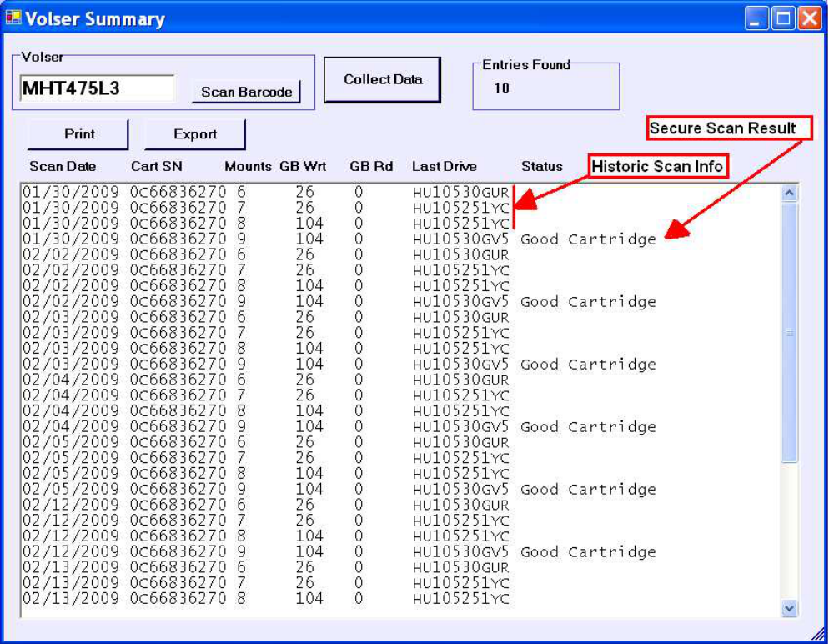Click the Collect Data button

(383, 80)
